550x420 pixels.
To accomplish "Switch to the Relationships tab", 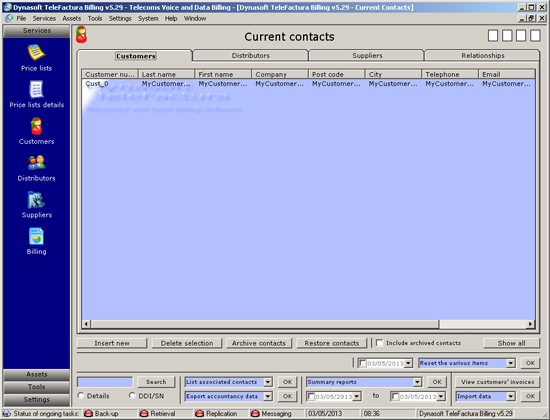I will [x=483, y=55].
